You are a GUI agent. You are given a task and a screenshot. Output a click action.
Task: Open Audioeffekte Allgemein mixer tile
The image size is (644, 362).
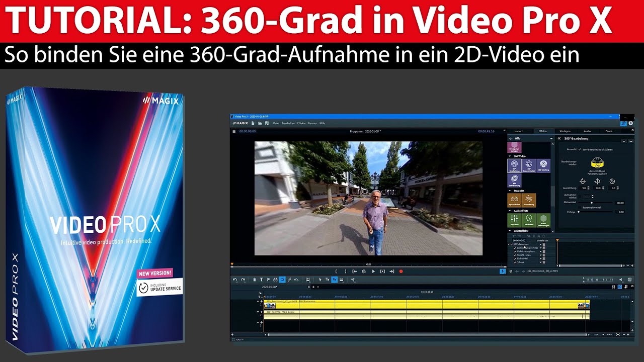point(515,220)
